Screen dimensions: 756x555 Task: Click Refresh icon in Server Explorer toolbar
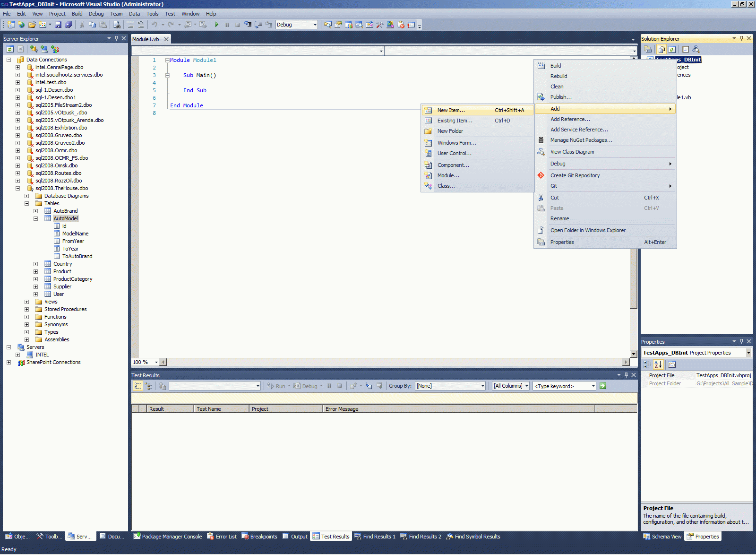(10, 49)
